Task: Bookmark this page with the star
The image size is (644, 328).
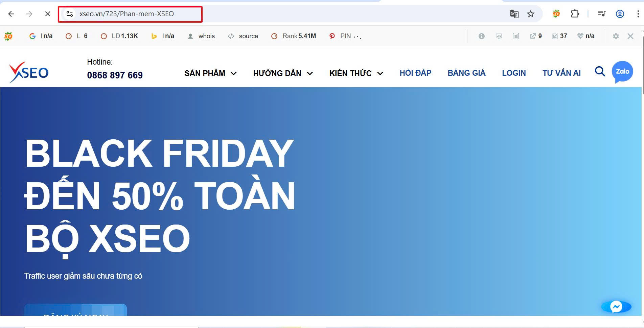Action: coord(530,14)
